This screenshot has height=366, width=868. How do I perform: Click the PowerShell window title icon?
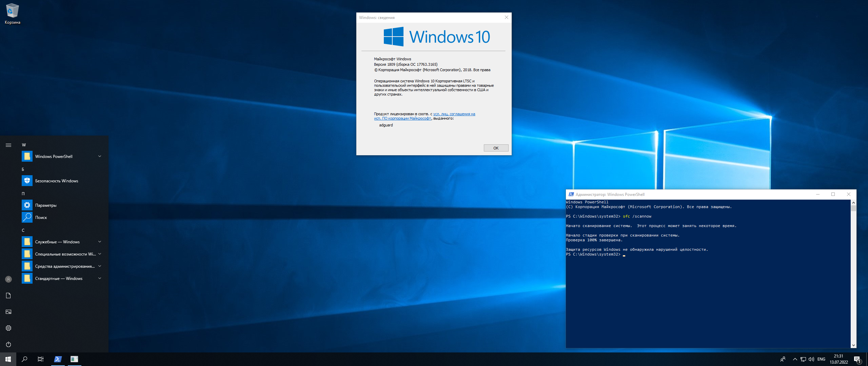point(571,194)
